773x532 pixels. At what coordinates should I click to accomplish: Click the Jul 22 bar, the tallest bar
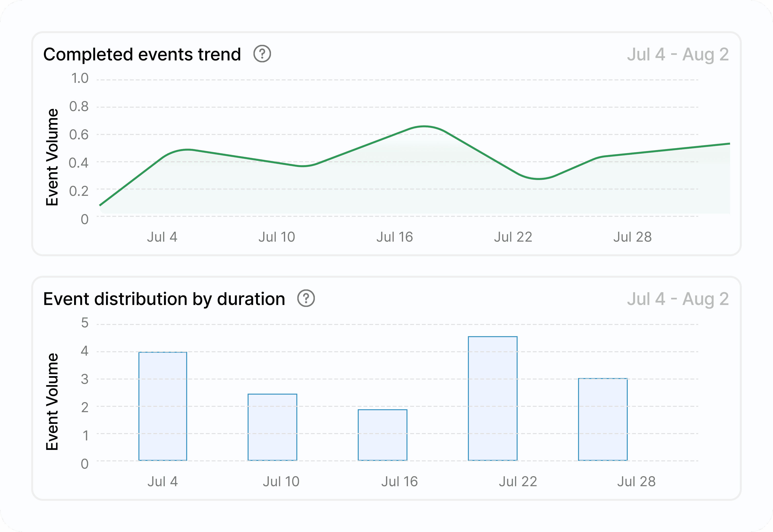[x=493, y=398]
